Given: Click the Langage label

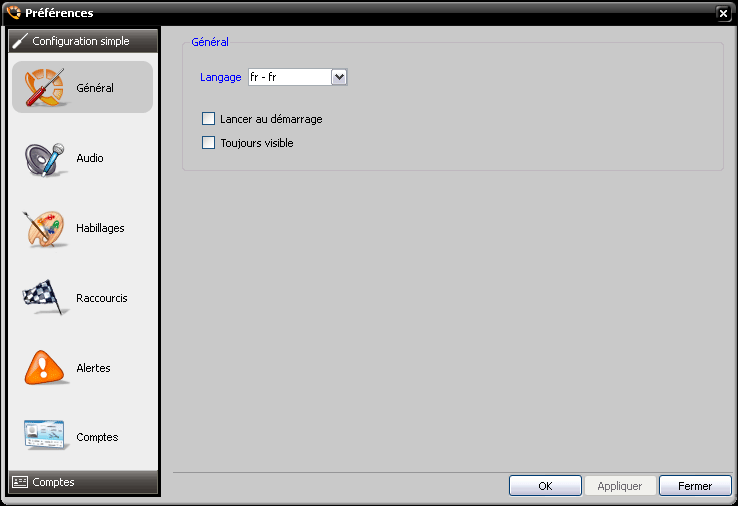Looking at the screenshot, I should [221, 77].
